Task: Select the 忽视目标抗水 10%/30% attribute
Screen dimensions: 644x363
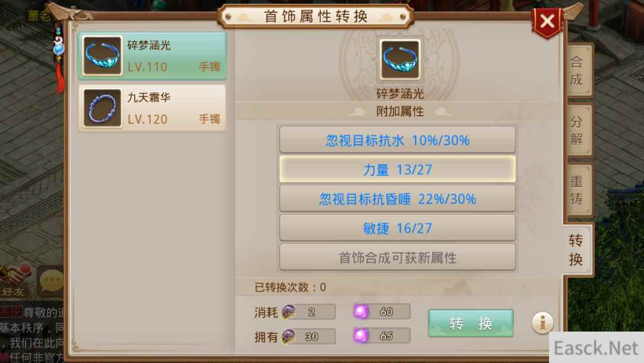Action: pos(397,140)
